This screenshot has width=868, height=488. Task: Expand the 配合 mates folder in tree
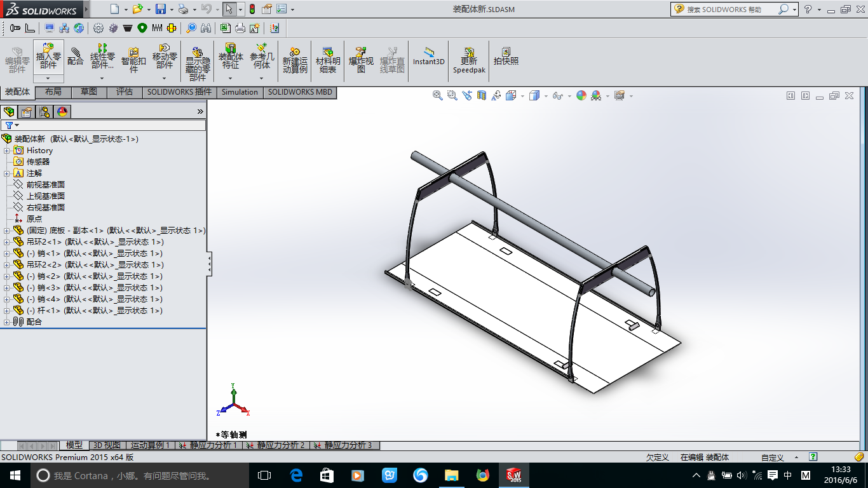pyautogui.click(x=7, y=322)
